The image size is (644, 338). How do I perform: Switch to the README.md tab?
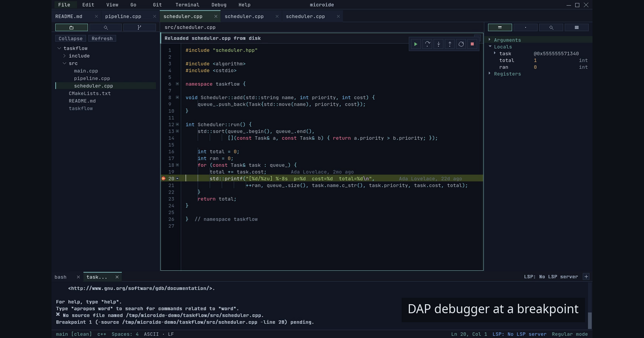[70, 17]
